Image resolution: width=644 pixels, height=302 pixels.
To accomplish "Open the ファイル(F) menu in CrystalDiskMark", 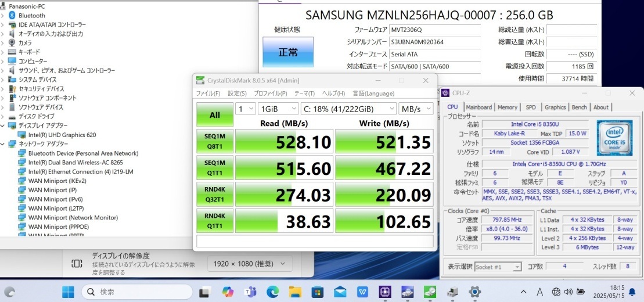I will pos(208,94).
